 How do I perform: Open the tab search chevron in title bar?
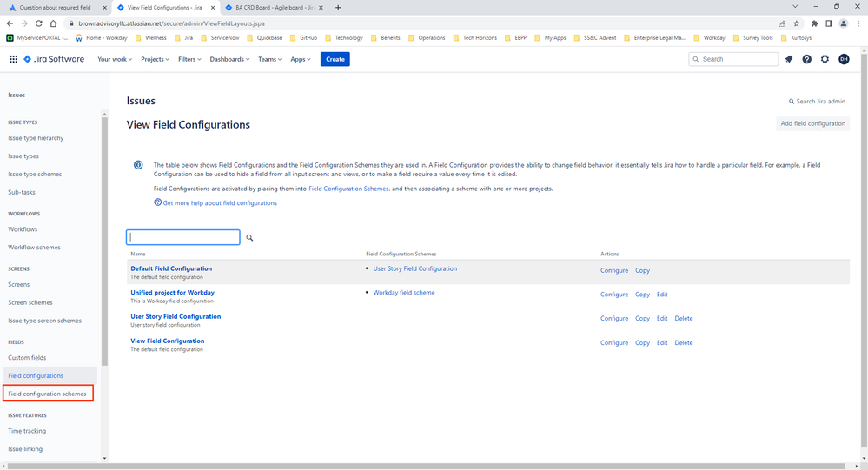pos(795,7)
